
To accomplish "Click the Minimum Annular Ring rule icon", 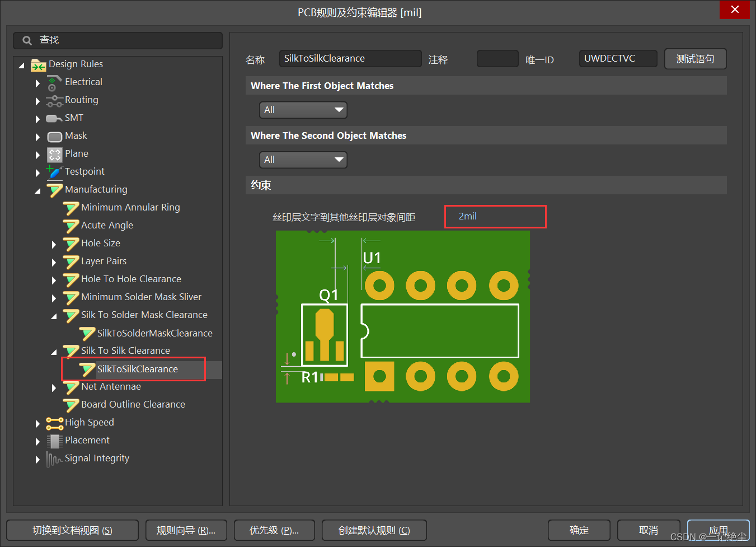I will click(71, 208).
